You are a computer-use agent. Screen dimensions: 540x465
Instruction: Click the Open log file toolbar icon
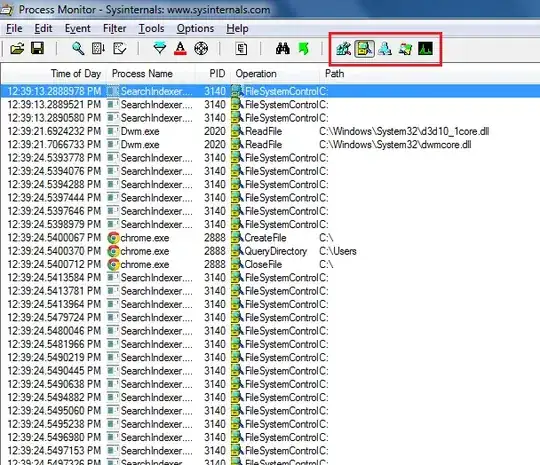tap(17, 49)
